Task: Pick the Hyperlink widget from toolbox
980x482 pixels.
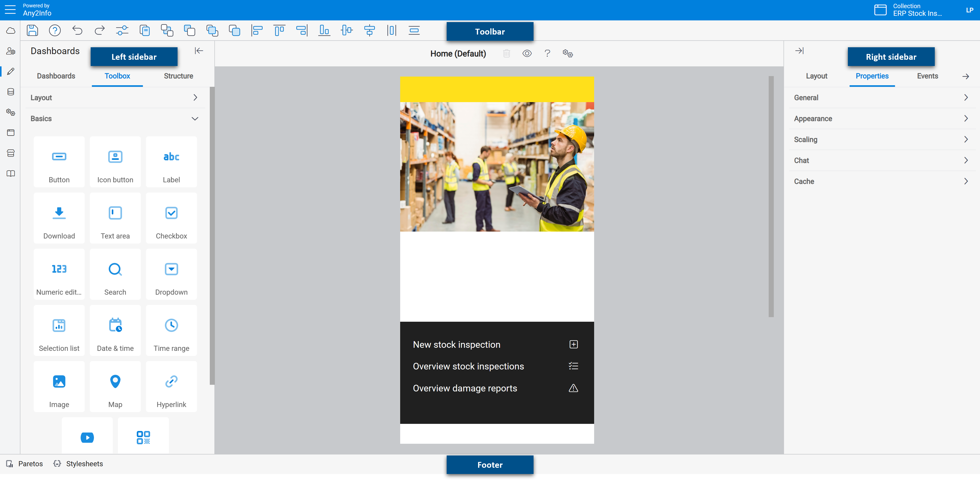Action: [x=171, y=387]
